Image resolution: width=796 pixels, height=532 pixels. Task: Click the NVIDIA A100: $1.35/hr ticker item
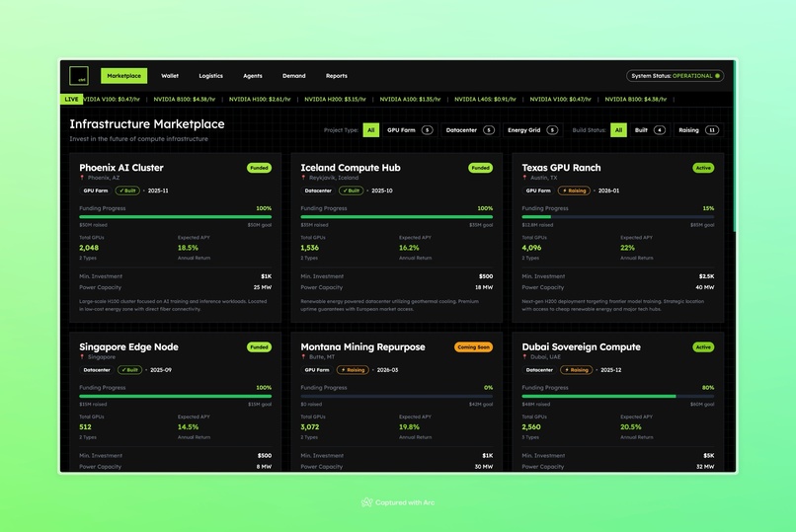tap(410, 100)
